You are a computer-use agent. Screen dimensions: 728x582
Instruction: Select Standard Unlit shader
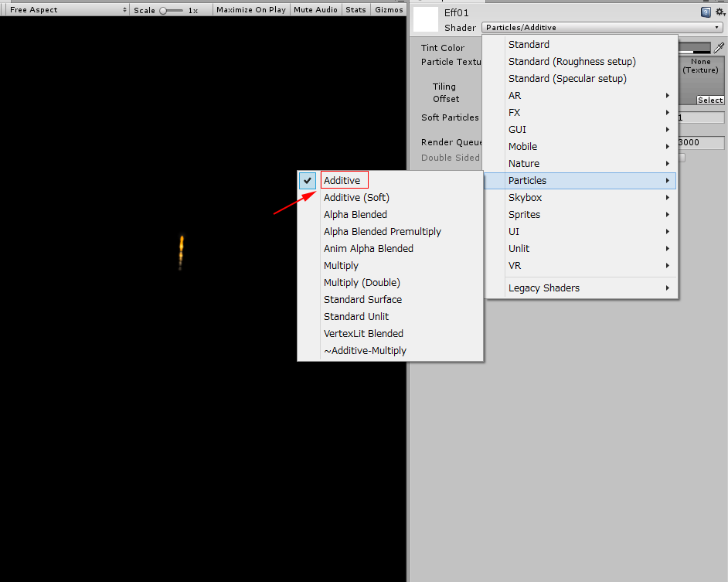coord(390,316)
